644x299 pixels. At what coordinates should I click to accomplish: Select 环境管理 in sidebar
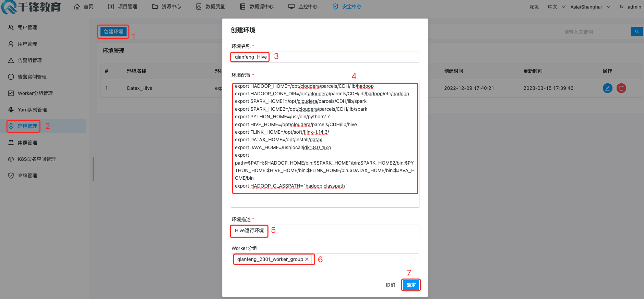(x=27, y=126)
